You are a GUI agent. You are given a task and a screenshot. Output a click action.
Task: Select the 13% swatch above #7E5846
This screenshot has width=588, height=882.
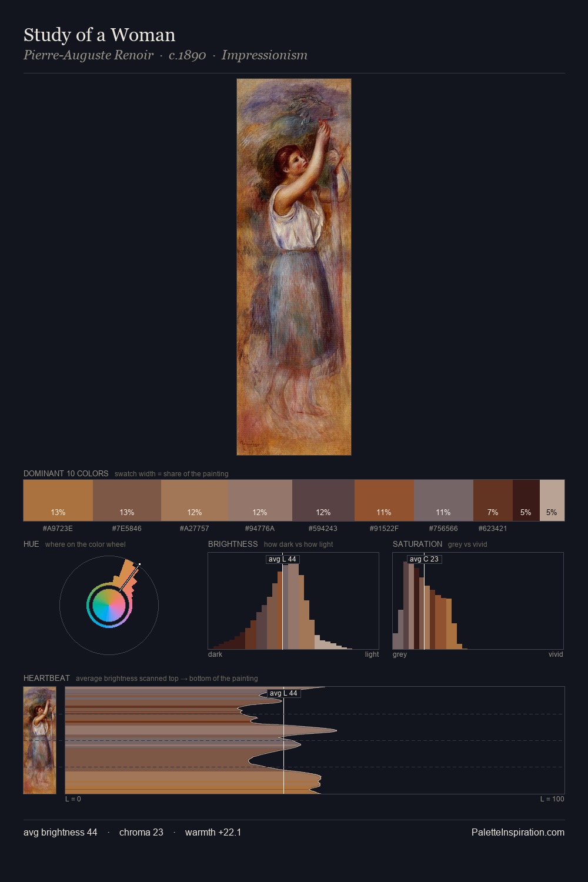coord(127,500)
